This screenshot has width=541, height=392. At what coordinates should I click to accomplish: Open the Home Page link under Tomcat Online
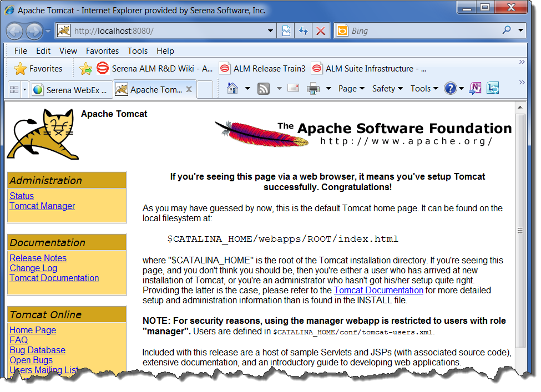click(x=32, y=330)
